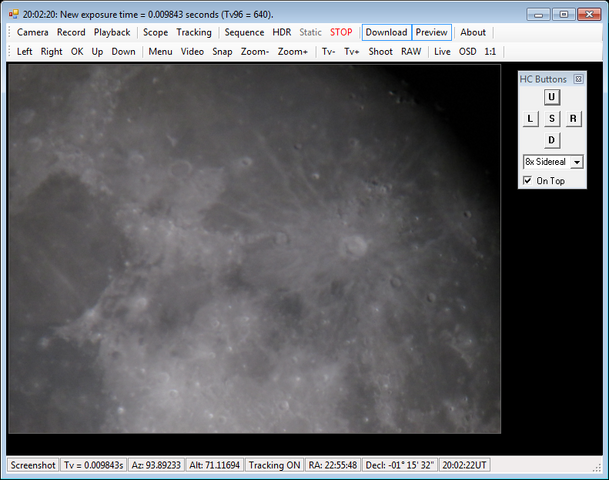Click the Snap toolbar button
This screenshot has height=480, width=609.
[222, 52]
